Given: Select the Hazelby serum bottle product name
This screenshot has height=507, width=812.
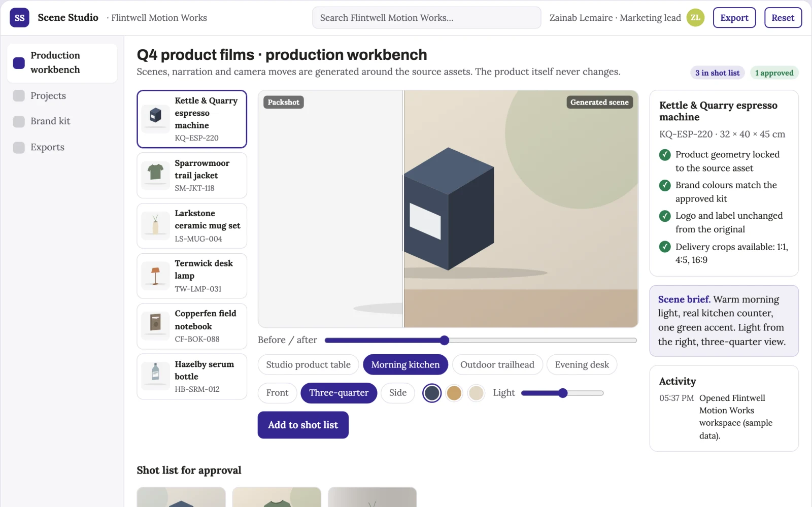Looking at the screenshot, I should point(204,370).
